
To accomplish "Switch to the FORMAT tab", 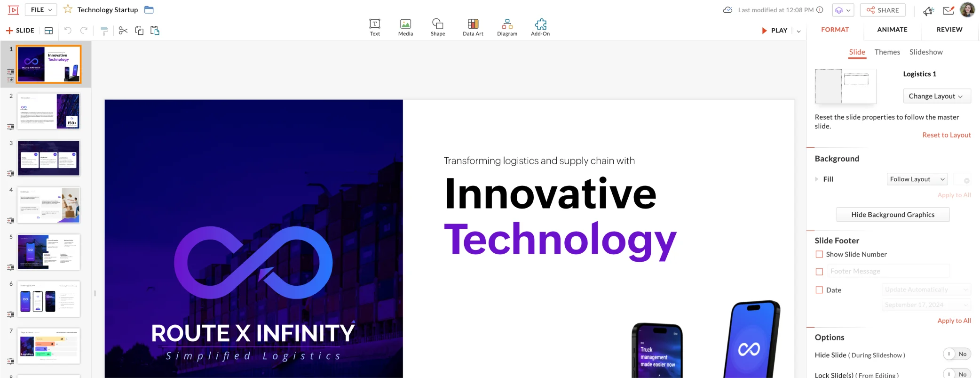I will pyautogui.click(x=835, y=29).
